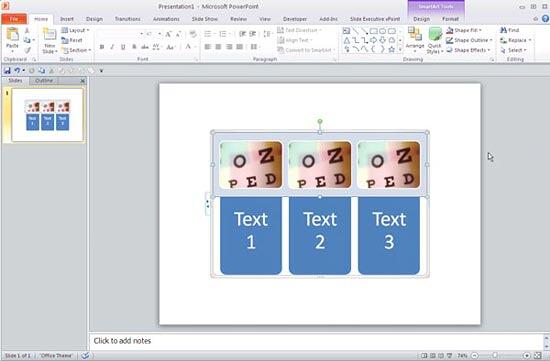The width and height of the screenshot is (550, 361).
Task: Click Save in Quick Access Toolbar
Action: (x=7, y=71)
